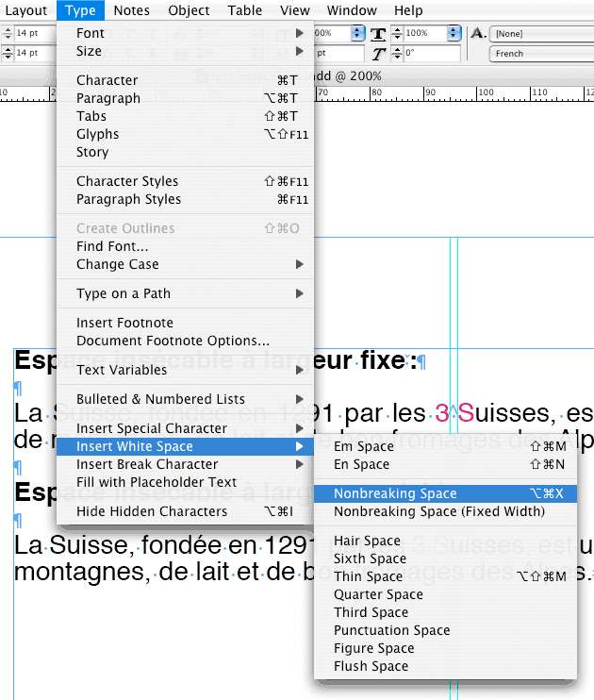Screen dimensions: 594x700
Task: Open the vertical scale percent dropdown
Action: 357,33
